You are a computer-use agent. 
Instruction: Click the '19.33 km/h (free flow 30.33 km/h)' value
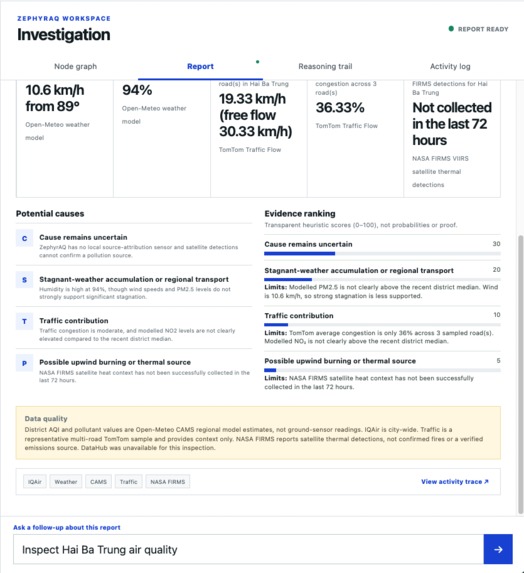pos(255,115)
